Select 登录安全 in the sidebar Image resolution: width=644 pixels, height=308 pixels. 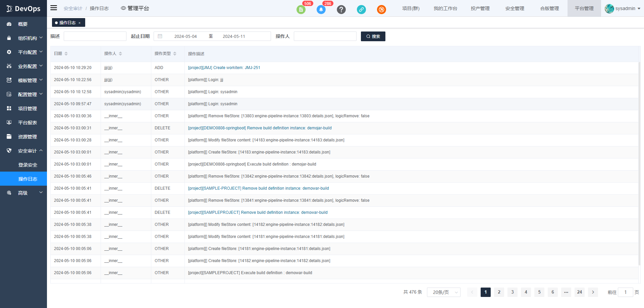[28, 165]
